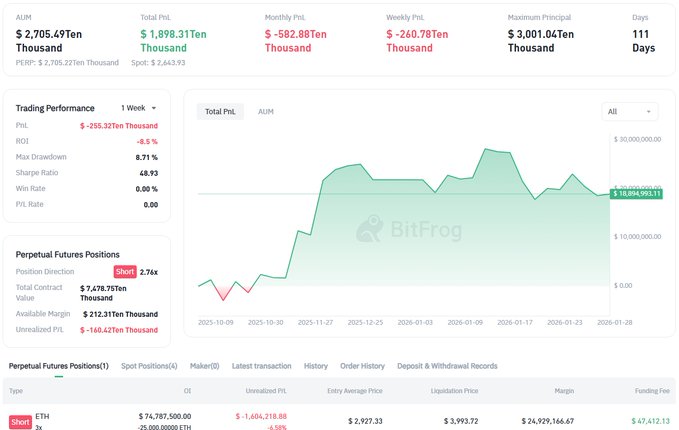Select the Total PnL chart tab

click(221, 112)
